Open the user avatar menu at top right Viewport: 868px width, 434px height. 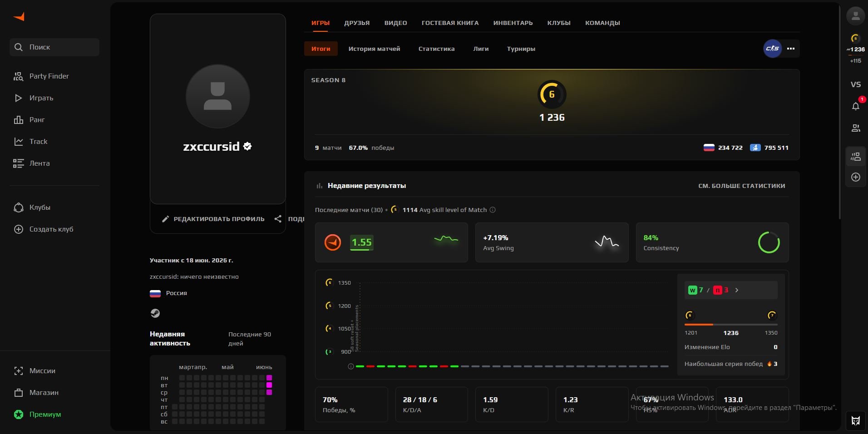(x=856, y=16)
